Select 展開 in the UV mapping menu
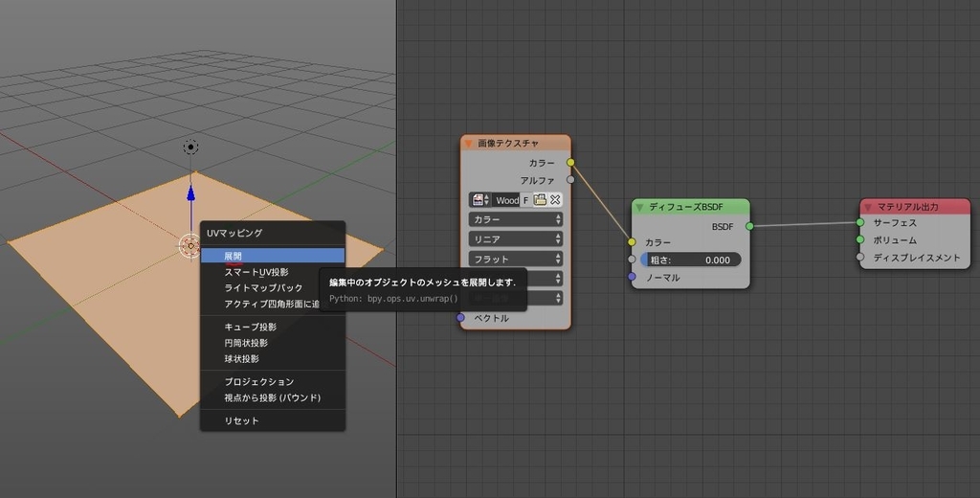The image size is (980, 498). (273, 256)
